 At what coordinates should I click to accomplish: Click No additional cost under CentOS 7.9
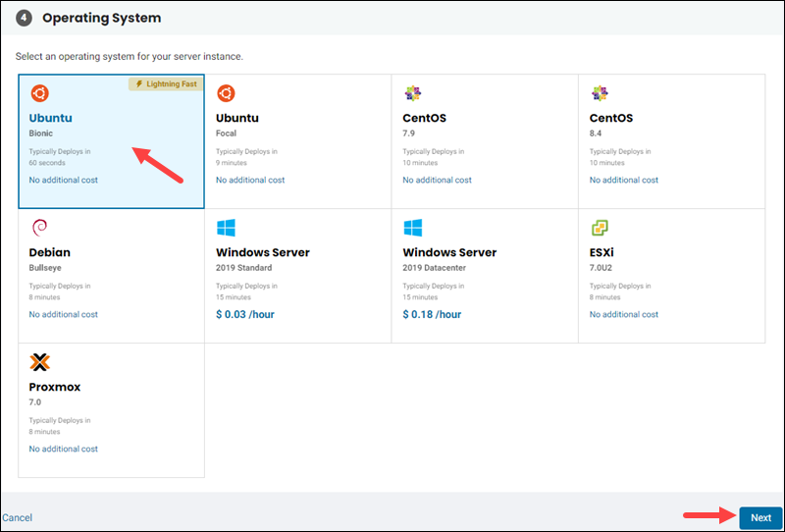[437, 180]
